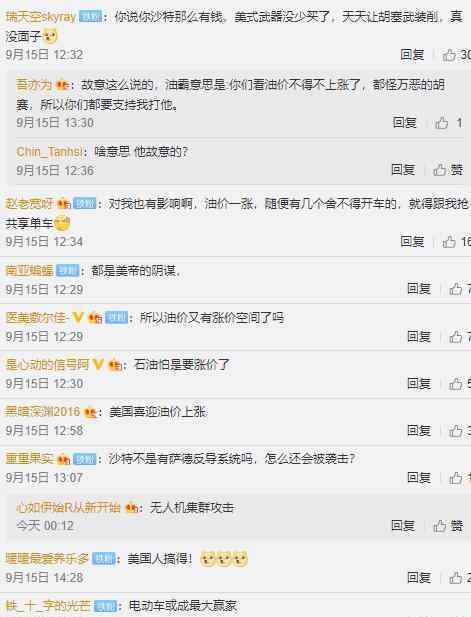The height and width of the screenshot is (617, 471).
Task: Like the 美国人搞得 comment from 14:28
Action: pyautogui.click(x=456, y=578)
